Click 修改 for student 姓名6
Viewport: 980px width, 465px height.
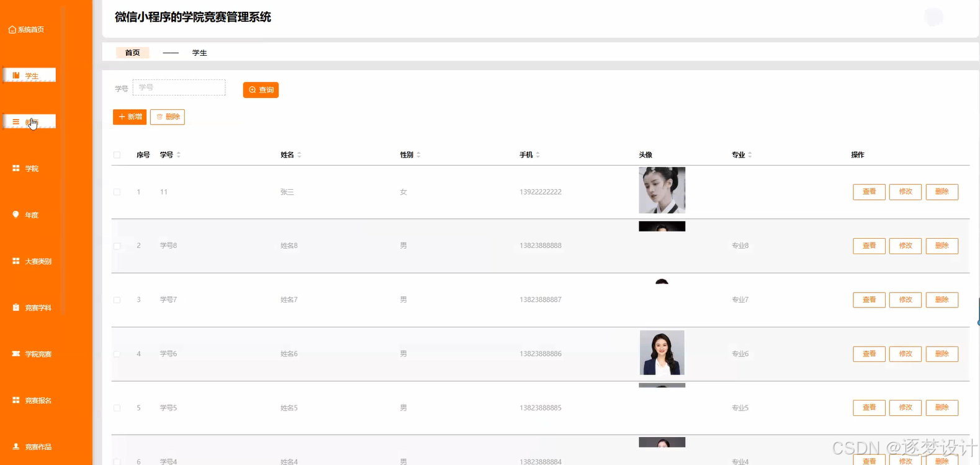[x=906, y=353]
